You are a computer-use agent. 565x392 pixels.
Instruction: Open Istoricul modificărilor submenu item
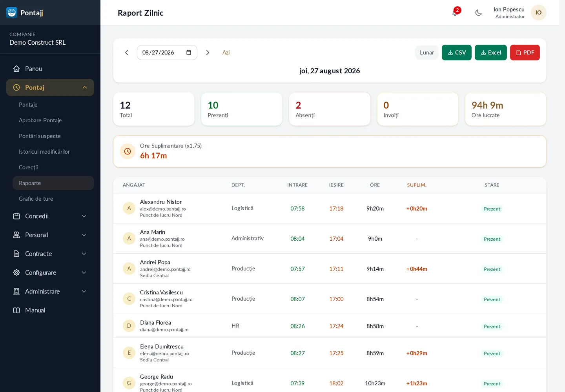[x=53, y=152]
